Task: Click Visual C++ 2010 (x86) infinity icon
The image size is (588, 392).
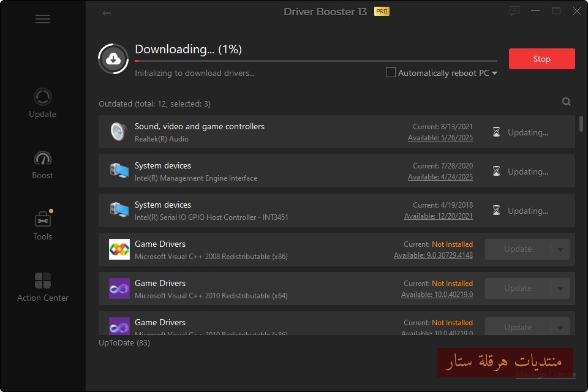Action: 119,326
